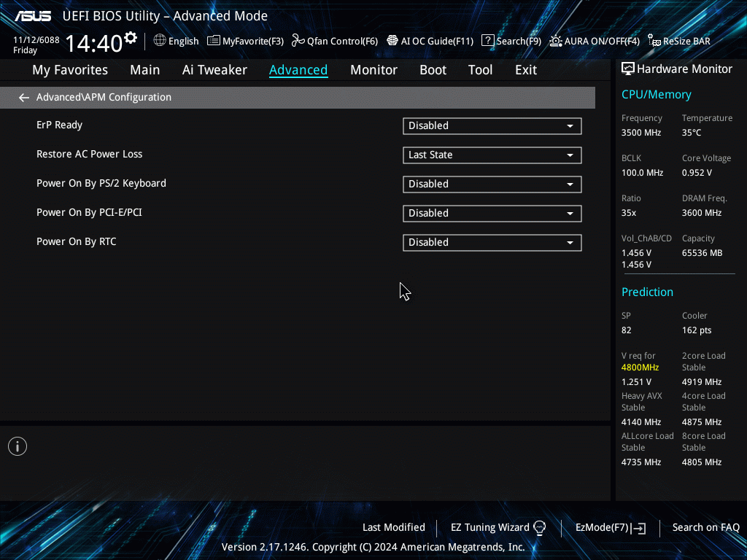Click Last Modified button

(393, 527)
